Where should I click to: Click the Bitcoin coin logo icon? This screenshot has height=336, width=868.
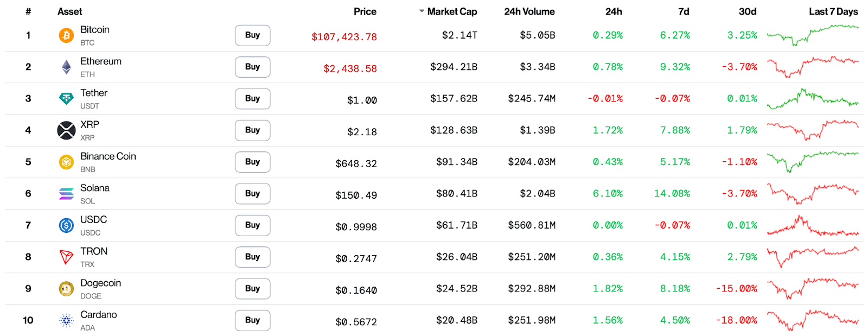point(66,36)
